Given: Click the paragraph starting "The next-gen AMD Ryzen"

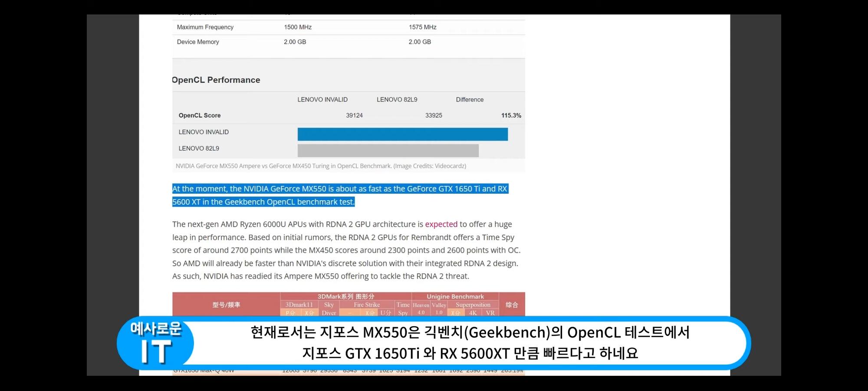Looking at the screenshot, I should (x=346, y=250).
